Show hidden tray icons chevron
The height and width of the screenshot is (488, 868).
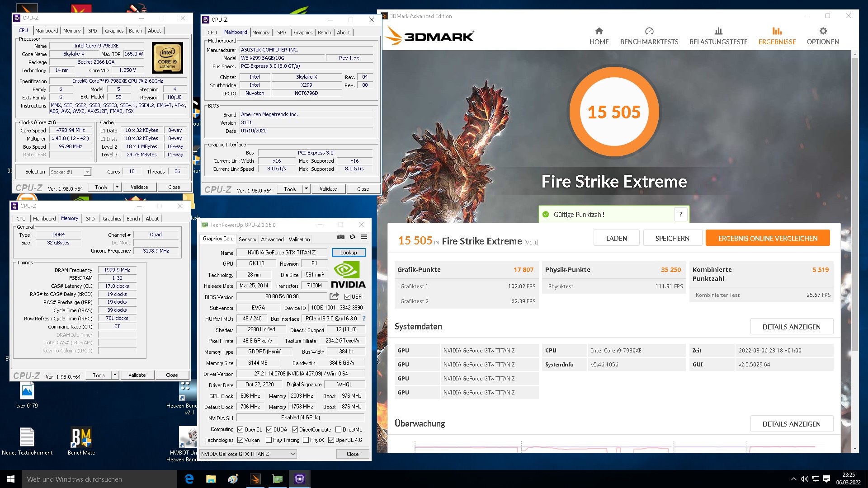point(794,479)
